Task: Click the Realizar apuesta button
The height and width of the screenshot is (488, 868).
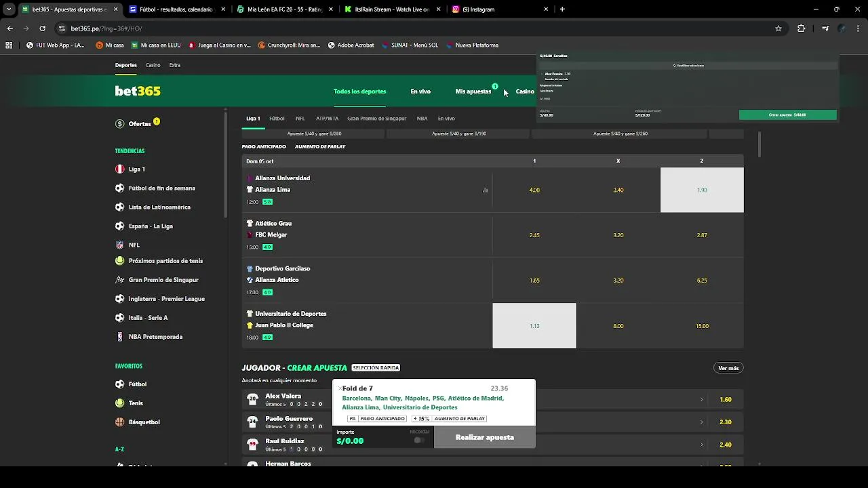Action: point(485,437)
